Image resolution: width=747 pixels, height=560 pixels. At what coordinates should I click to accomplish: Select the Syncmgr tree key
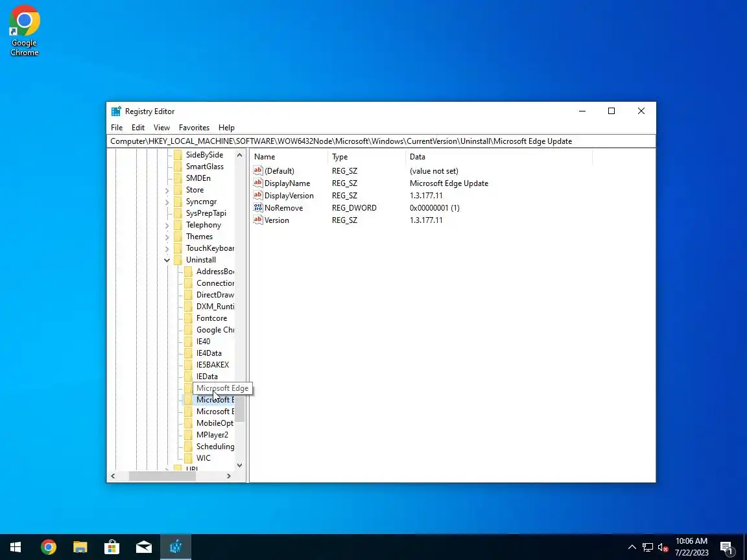(x=201, y=202)
